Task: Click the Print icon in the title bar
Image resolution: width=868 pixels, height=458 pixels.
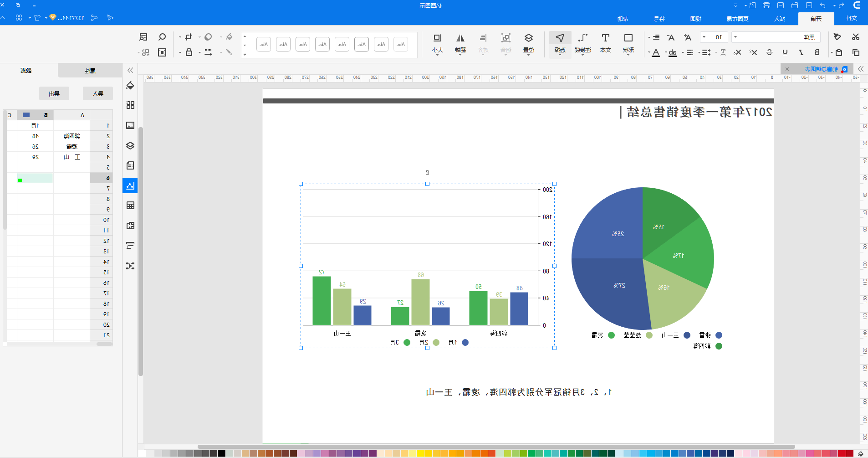Action: tap(766, 5)
